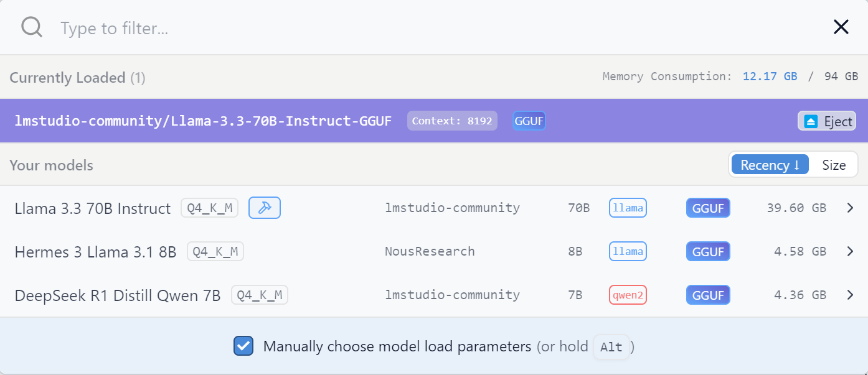Select Hermes 3 Llama 3.1 8B model
868x375 pixels.
95,252
